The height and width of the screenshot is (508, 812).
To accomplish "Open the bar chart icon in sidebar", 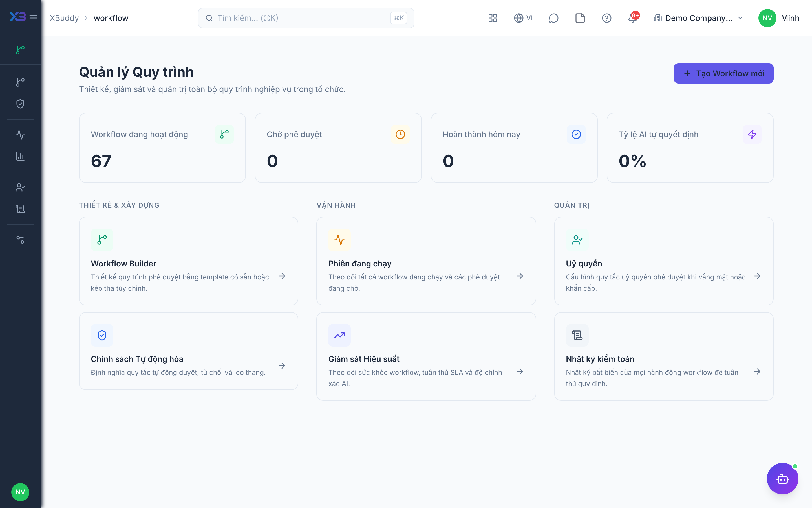I will 20,156.
